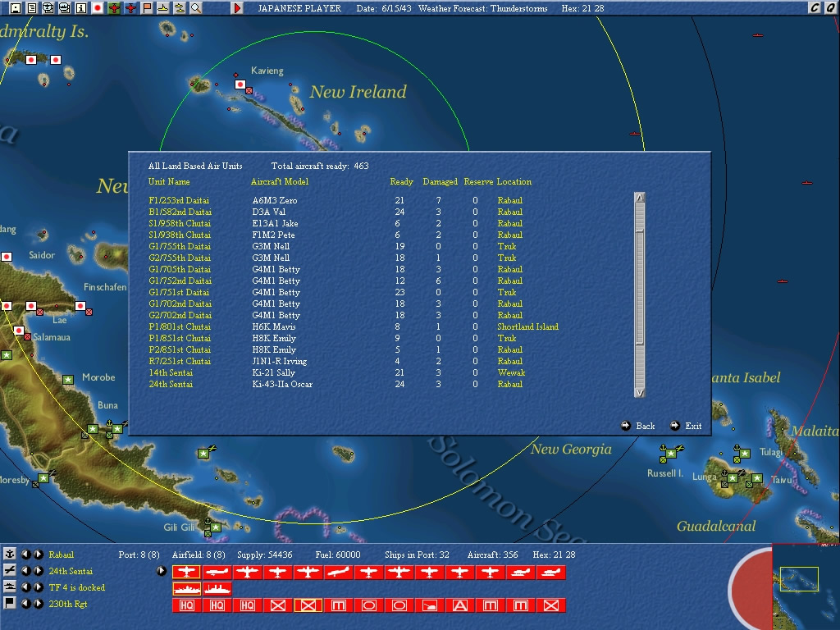
Task: Click the Wewak location link
Action: [511, 373]
